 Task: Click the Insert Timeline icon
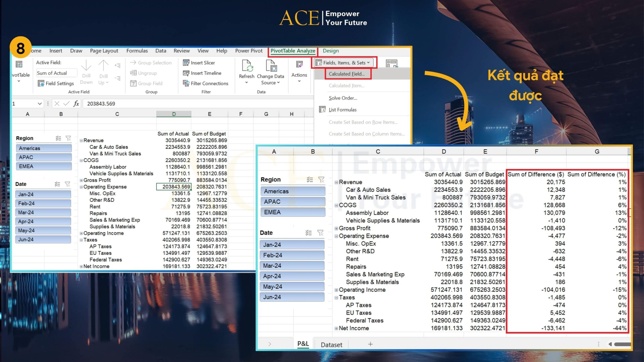(186, 73)
